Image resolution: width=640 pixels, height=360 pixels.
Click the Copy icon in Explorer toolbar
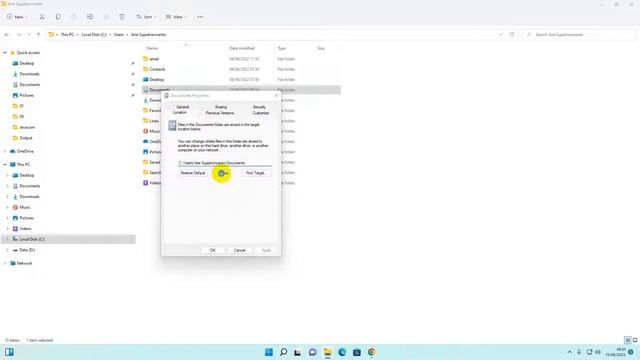click(x=58, y=17)
